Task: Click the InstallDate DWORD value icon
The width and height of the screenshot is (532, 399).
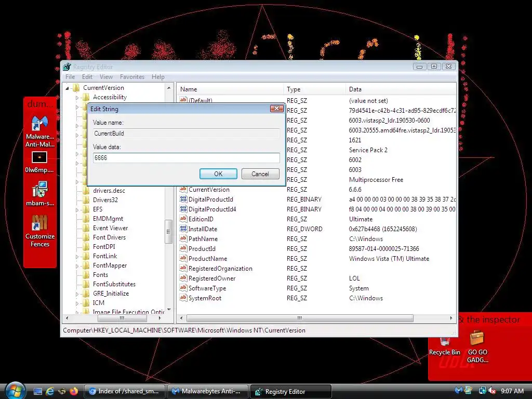Action: pyautogui.click(x=183, y=229)
